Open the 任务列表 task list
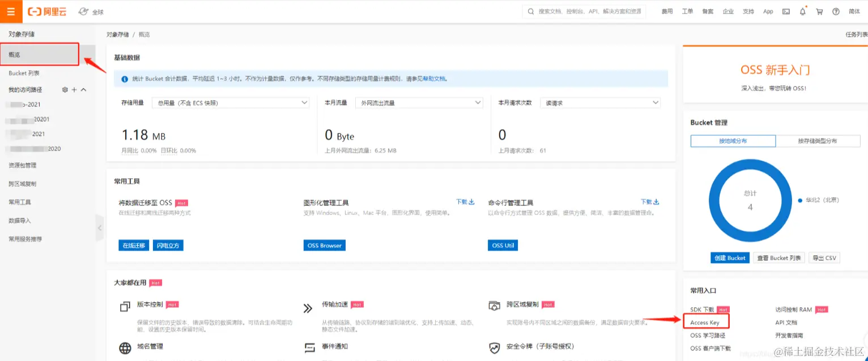868x361 pixels. click(856, 35)
